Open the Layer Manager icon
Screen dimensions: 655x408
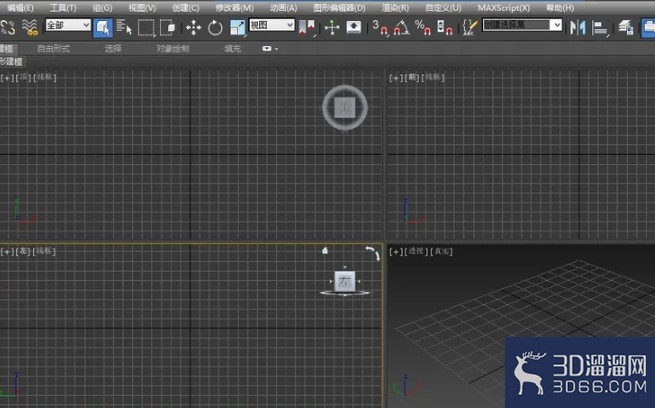(x=626, y=28)
